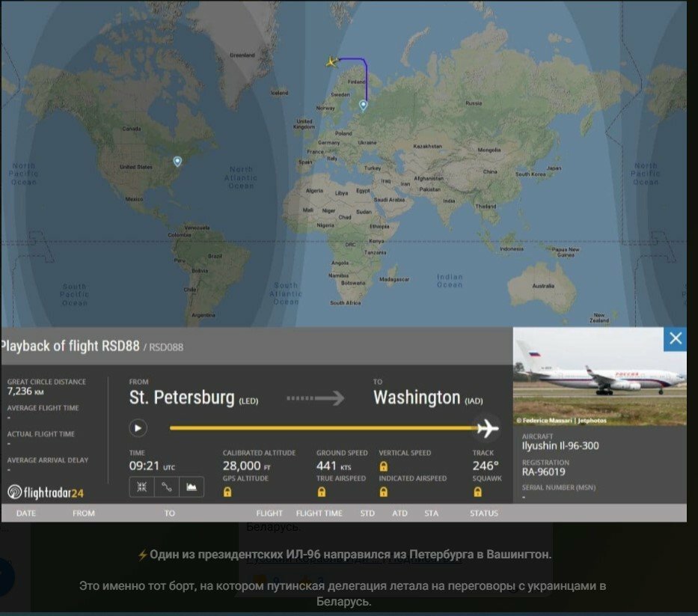This screenshot has height=616, width=698.
Task: Click the RA-96019 registration
Action: 544,472
